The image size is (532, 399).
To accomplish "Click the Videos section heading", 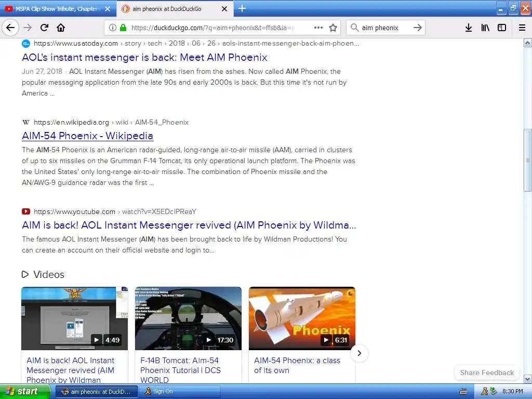I will tap(43, 274).
